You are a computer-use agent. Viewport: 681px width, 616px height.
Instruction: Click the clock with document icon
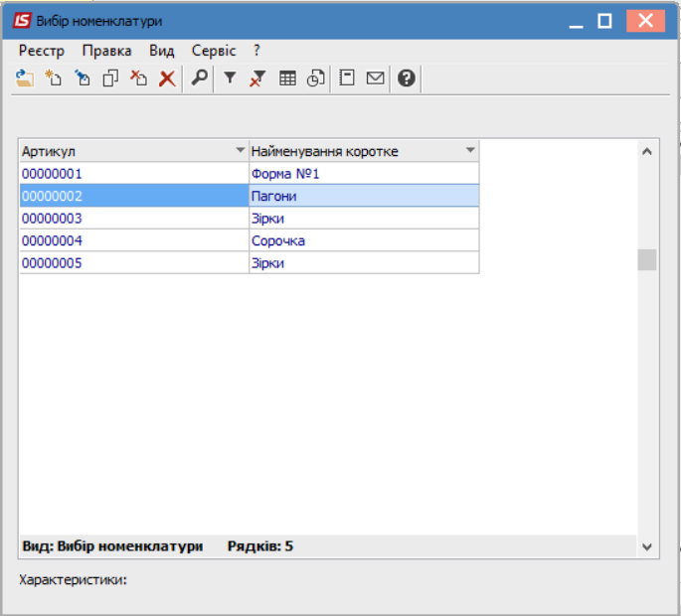click(316, 78)
